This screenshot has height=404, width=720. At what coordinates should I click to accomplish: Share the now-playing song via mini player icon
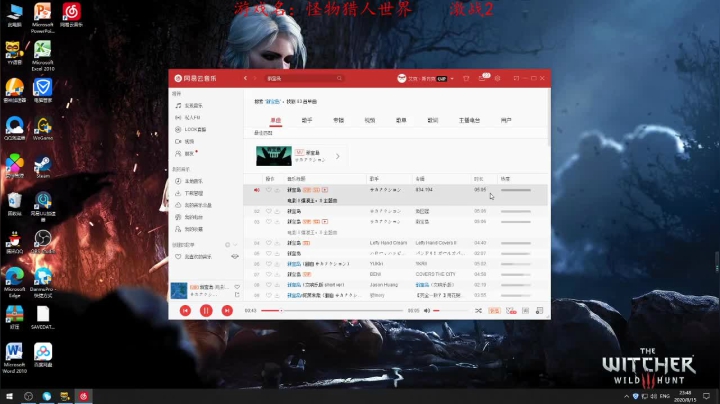coord(237,295)
